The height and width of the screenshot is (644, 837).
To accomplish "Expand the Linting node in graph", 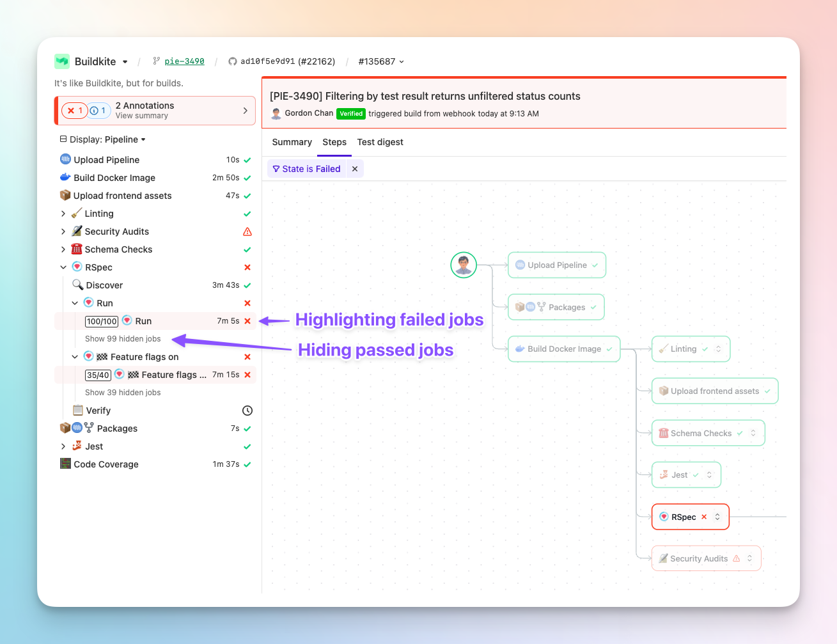I will (x=718, y=349).
